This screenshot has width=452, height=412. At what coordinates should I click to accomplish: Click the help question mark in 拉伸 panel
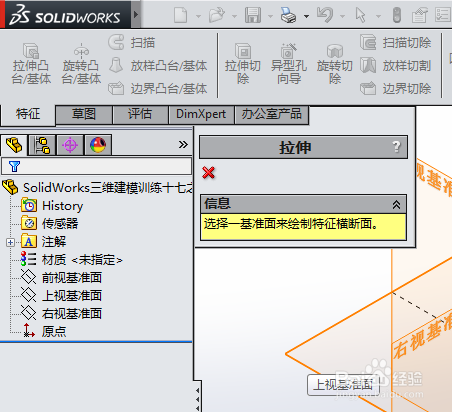click(x=396, y=147)
